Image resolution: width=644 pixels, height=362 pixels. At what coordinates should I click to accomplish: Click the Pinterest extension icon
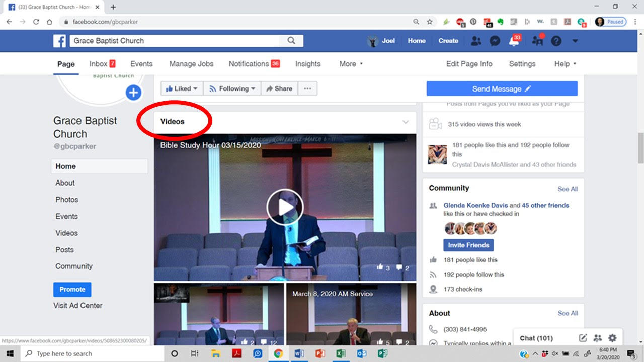coord(473,22)
